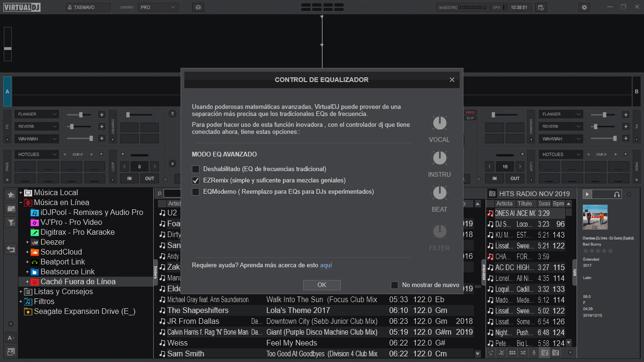Click the HITS RADIO NOV 2019 folder icon
This screenshot has width=644, height=362.
tap(492, 193)
